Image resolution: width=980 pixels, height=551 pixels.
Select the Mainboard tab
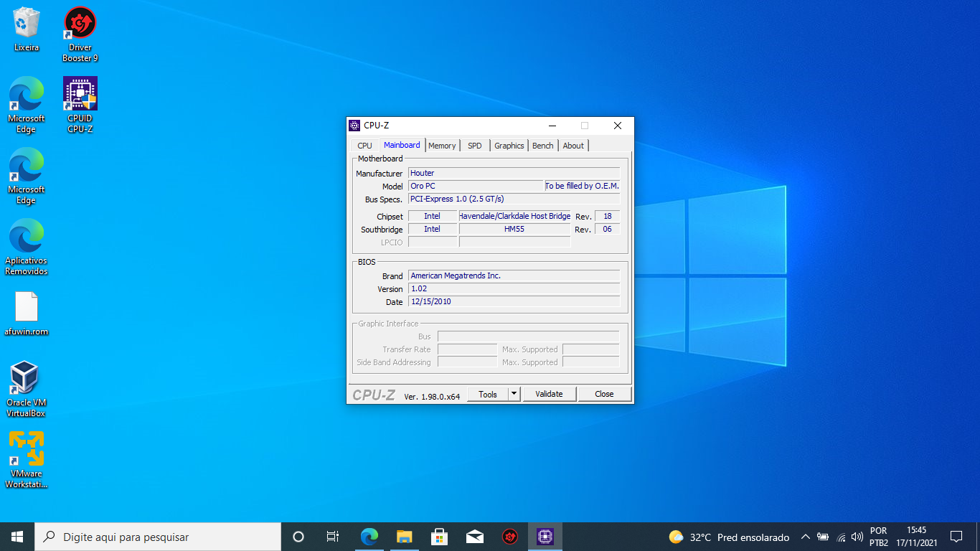click(402, 145)
